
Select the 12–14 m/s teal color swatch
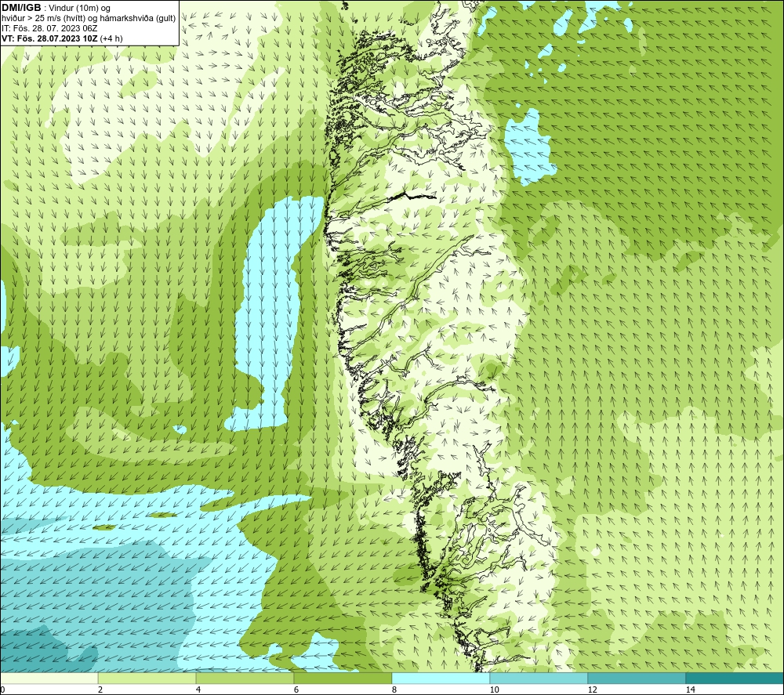(637, 679)
